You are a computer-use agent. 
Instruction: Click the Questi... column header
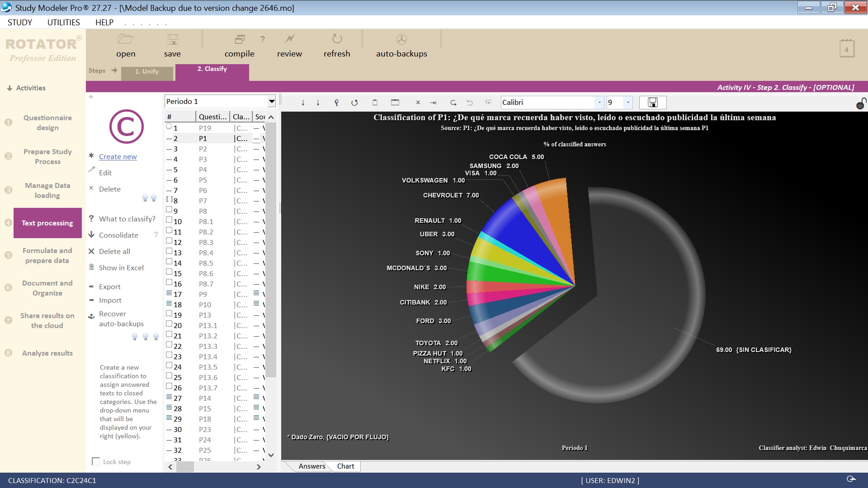click(x=212, y=117)
